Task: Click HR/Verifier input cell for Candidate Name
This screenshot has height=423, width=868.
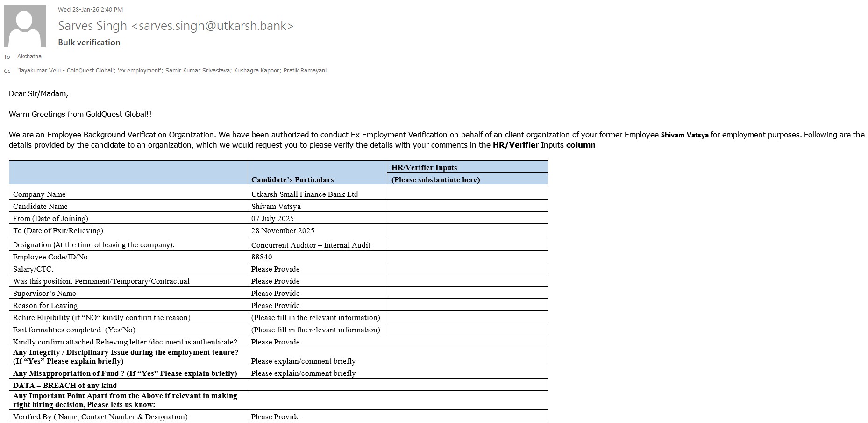Action: [467, 206]
